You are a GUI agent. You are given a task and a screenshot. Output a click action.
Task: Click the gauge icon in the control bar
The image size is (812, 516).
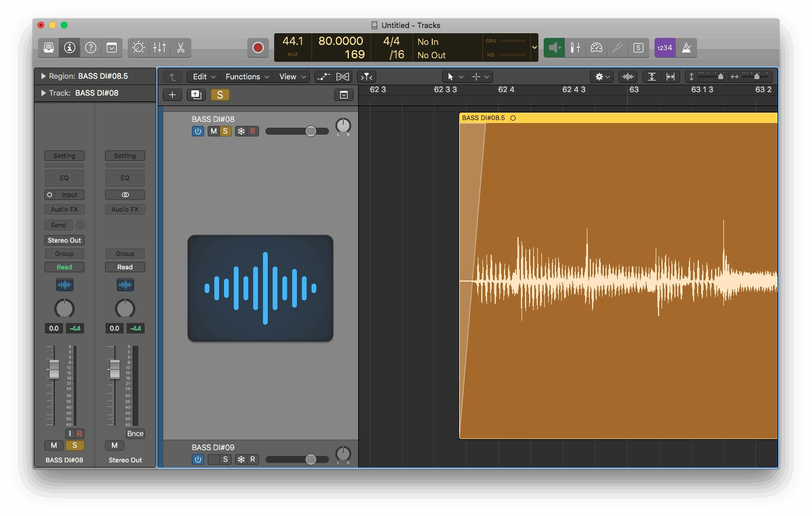pos(596,48)
